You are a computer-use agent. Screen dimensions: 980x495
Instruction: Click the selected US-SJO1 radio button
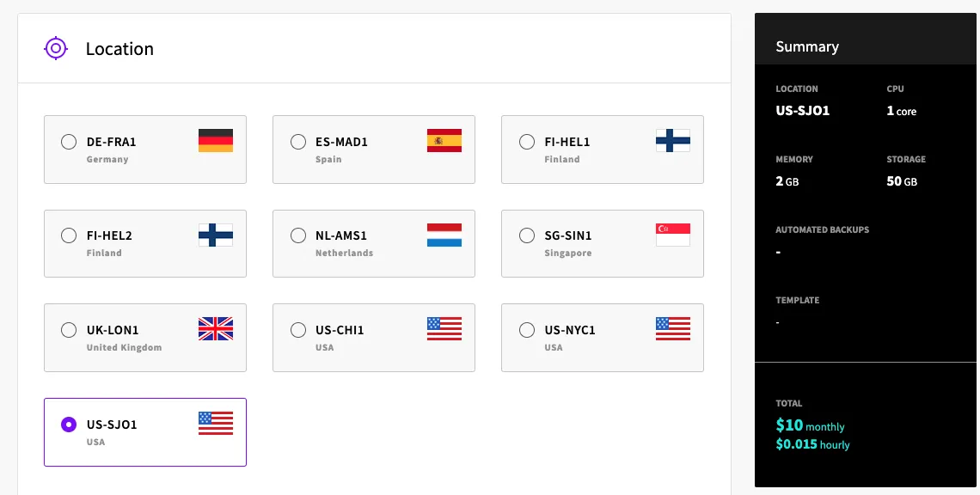pos(69,425)
